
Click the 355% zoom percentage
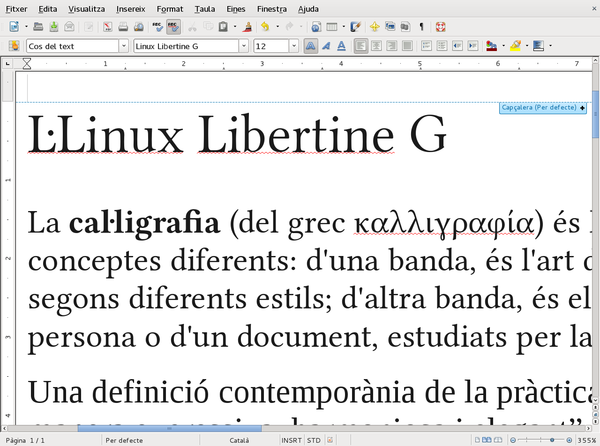click(x=587, y=440)
